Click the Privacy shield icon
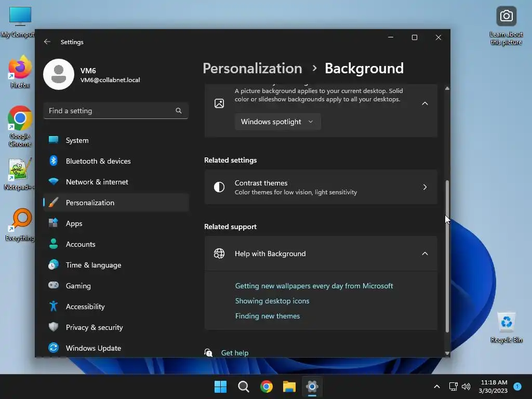The image size is (532, 399). pyautogui.click(x=54, y=327)
